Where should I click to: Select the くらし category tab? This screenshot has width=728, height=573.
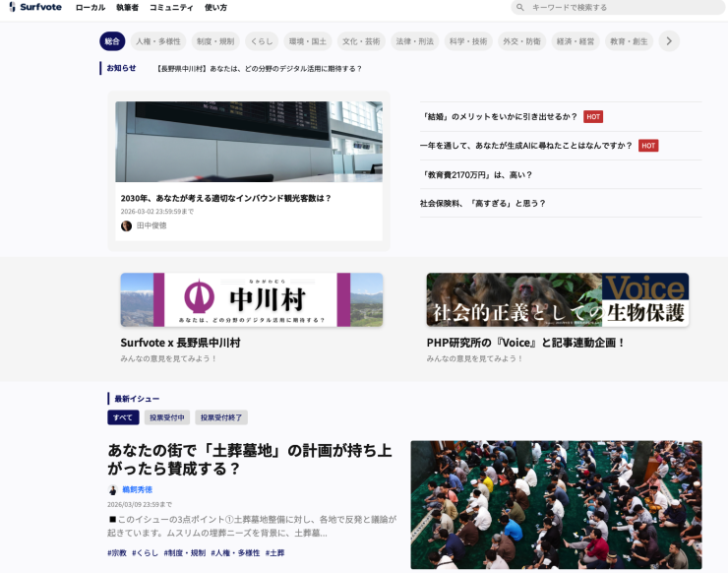point(262,41)
